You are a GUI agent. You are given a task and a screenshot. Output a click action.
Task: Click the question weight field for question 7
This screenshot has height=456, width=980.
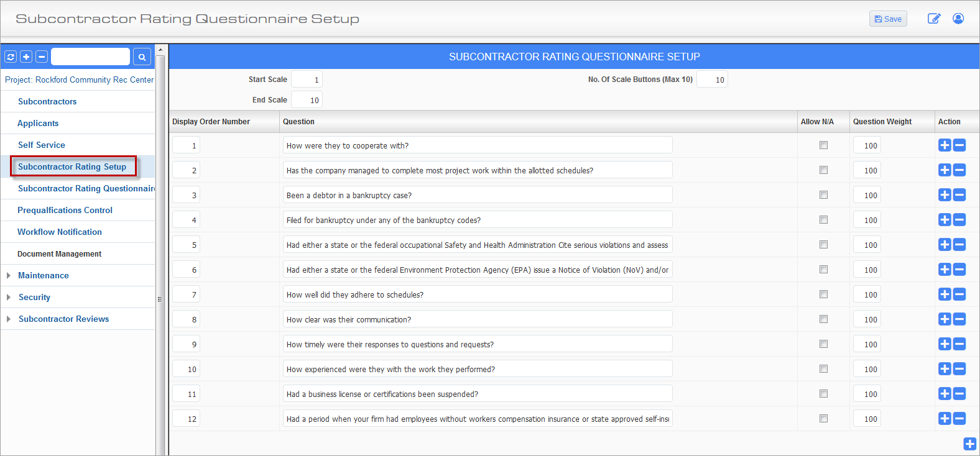[867, 294]
